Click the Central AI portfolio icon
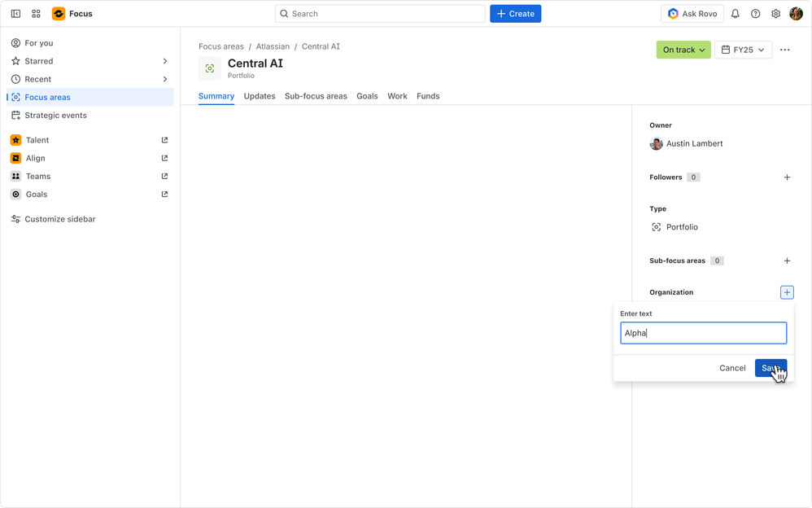Screen dimensions: 812x508 pyautogui.click(x=210, y=68)
